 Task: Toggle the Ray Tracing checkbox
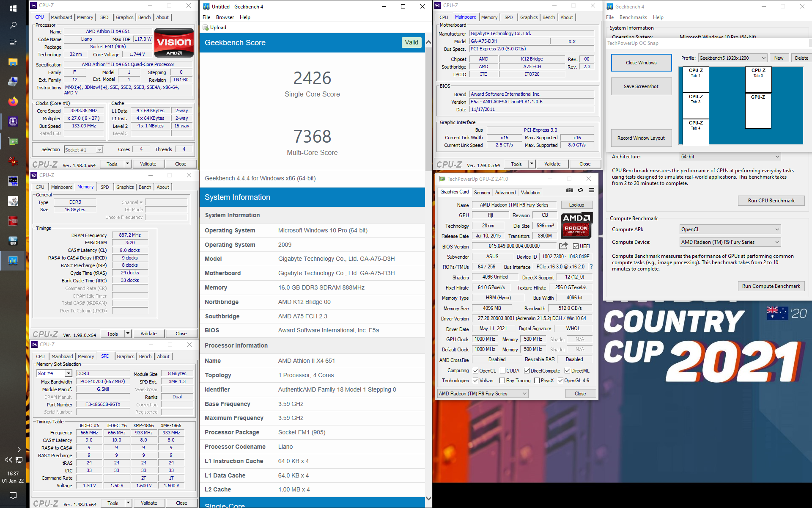[502, 381]
